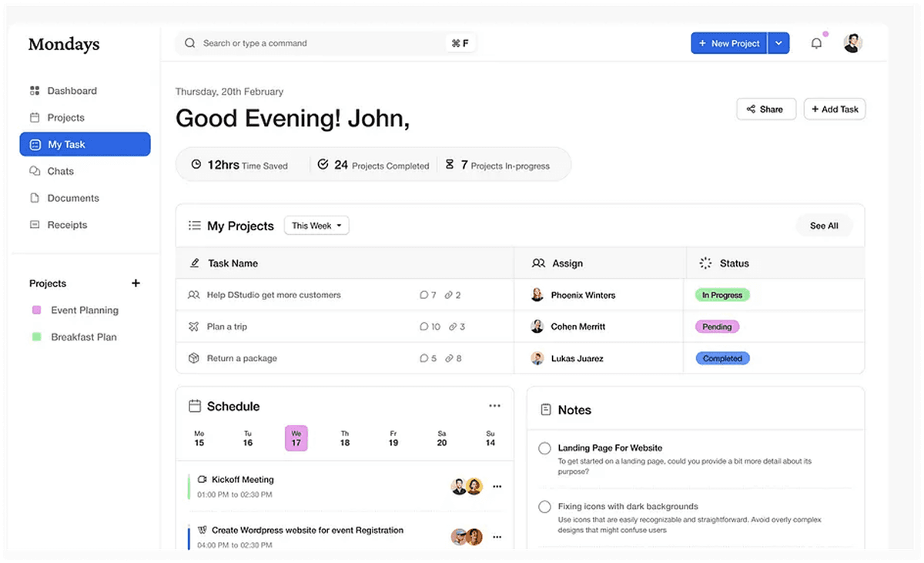The image size is (924, 563).
Task: Select Wednesday 17 in the schedule
Action: point(296,437)
